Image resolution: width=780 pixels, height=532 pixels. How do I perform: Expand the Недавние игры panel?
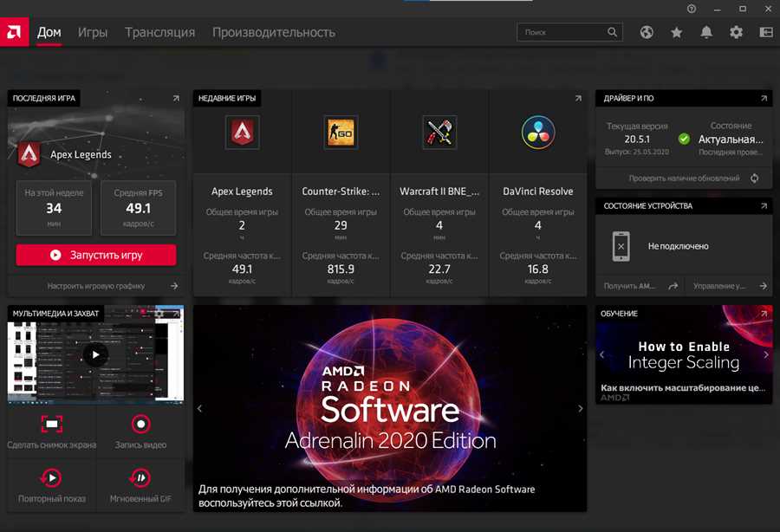pos(578,99)
